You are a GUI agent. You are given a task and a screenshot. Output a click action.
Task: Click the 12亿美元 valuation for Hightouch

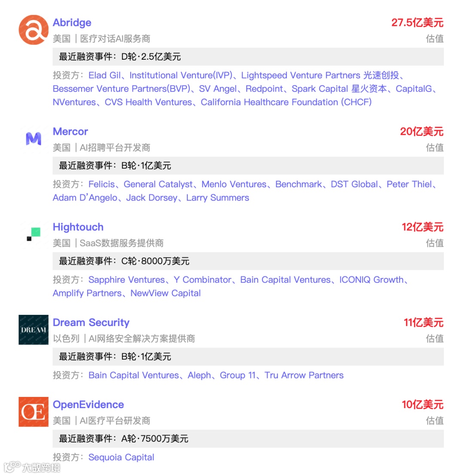422,227
